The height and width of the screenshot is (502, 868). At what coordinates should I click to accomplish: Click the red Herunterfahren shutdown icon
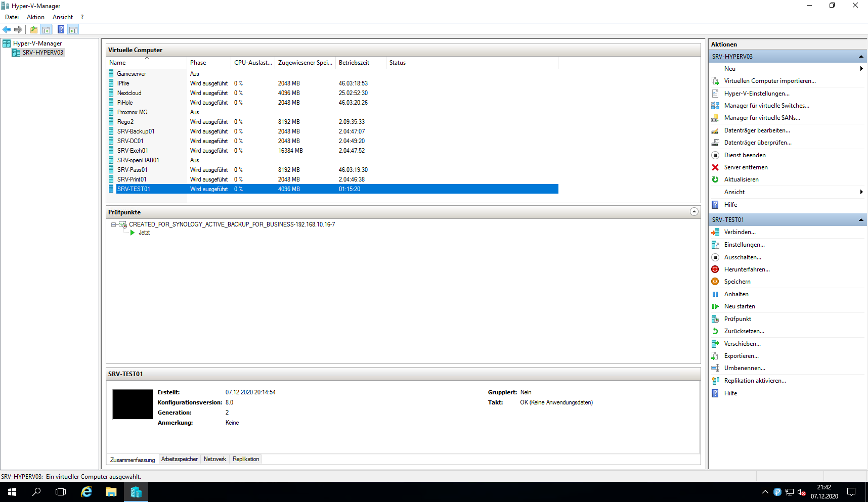[715, 269]
